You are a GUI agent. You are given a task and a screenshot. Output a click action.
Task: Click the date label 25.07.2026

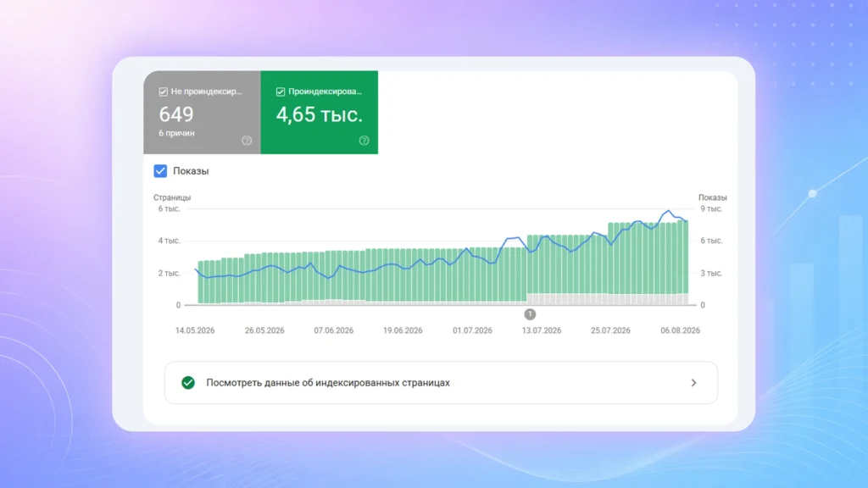click(610, 330)
